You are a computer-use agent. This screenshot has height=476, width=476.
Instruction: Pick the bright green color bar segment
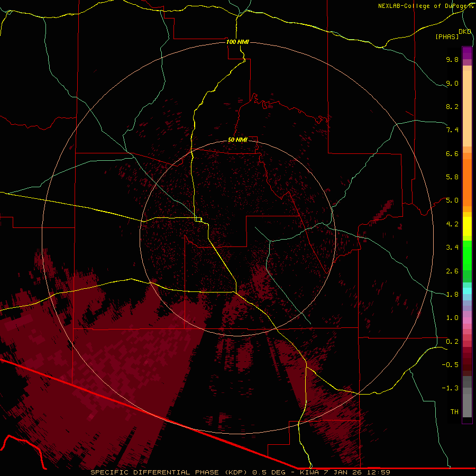point(467,255)
